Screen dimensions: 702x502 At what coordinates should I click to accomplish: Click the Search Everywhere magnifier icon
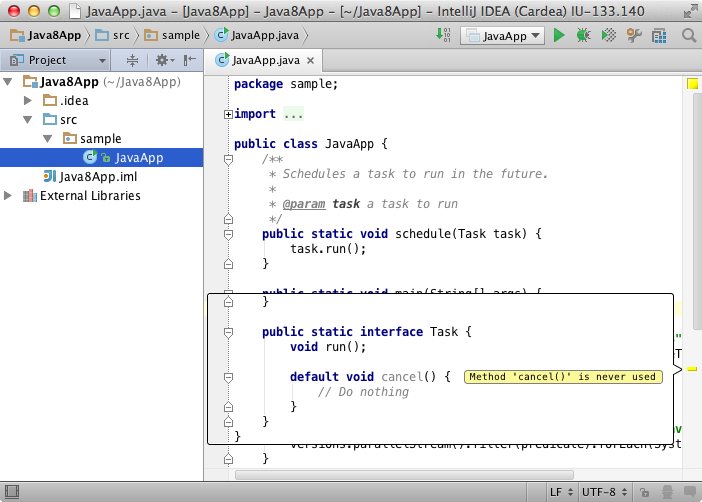point(688,36)
